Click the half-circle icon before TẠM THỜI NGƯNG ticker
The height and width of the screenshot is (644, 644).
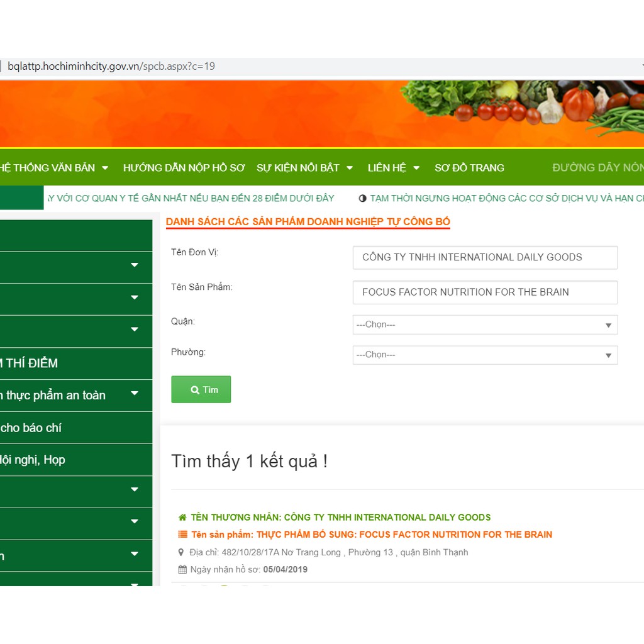click(x=362, y=198)
